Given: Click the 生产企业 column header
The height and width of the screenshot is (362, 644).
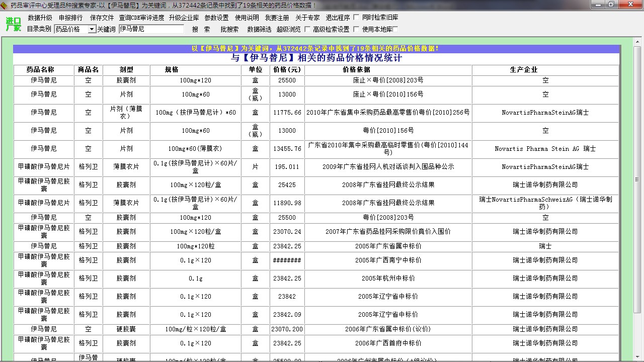Looking at the screenshot, I should [x=545, y=70].
